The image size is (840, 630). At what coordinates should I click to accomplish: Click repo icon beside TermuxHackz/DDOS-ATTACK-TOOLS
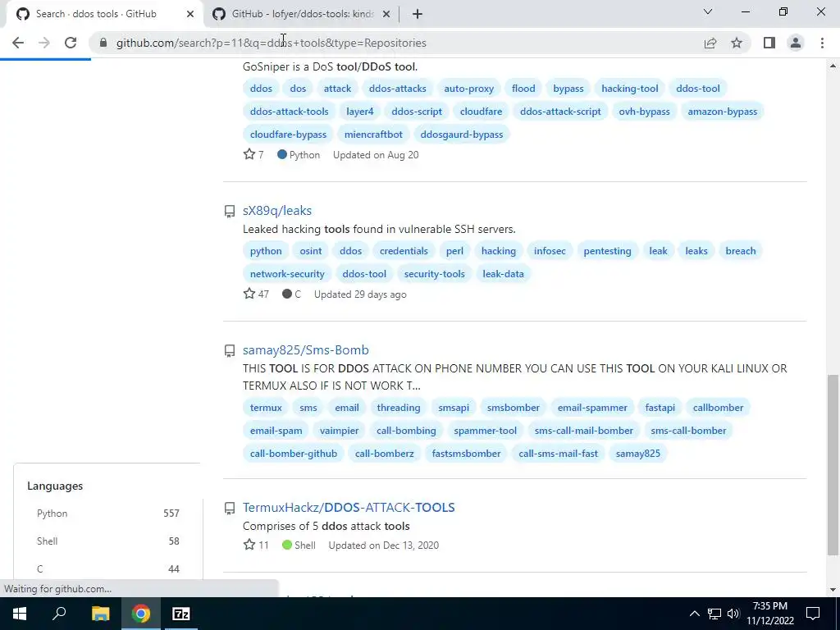[x=230, y=508]
